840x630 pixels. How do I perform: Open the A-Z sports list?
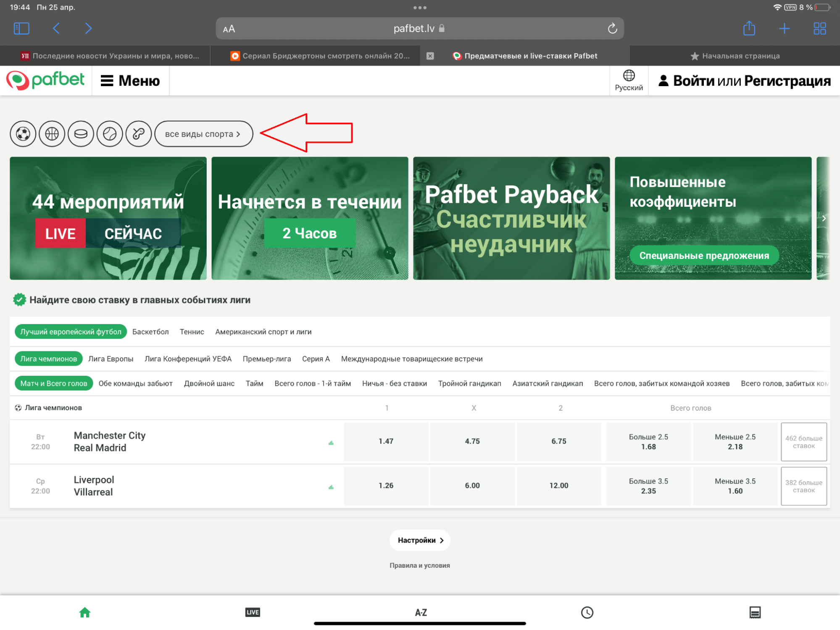[421, 613]
